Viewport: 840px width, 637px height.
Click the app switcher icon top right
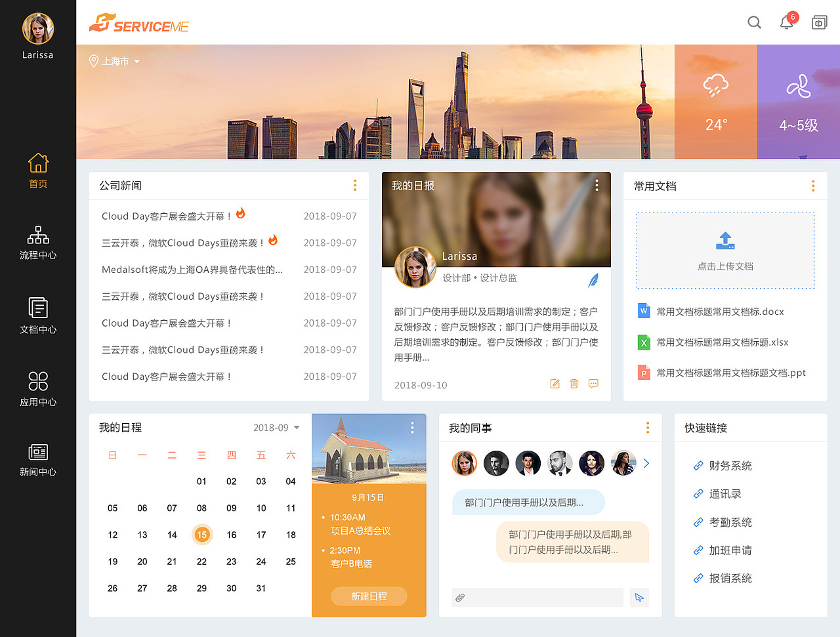coord(819,22)
